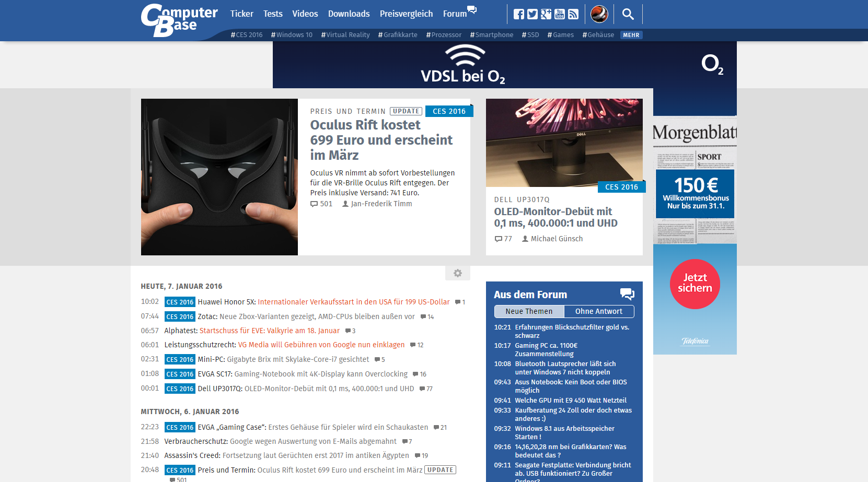Open the Preisvergleich menu item

pos(406,14)
